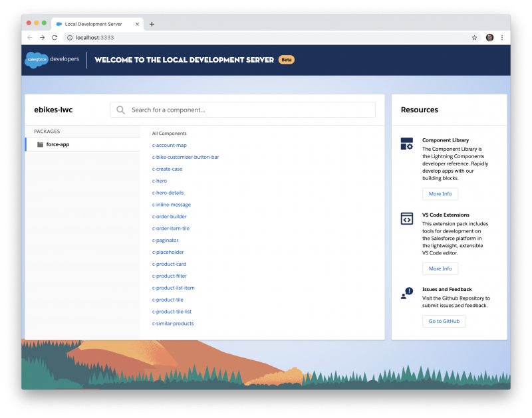The image size is (532, 418).
Task: Open the Chrome profile avatar
Action: click(x=489, y=38)
